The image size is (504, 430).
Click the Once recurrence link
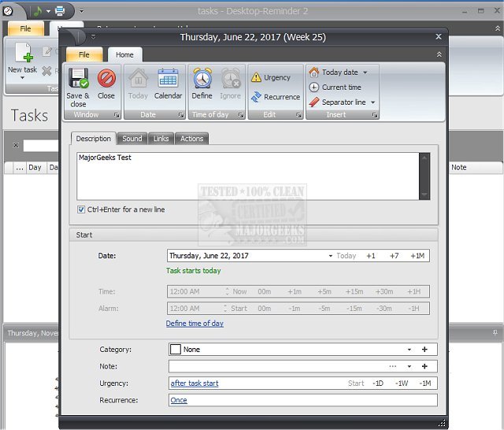179,400
